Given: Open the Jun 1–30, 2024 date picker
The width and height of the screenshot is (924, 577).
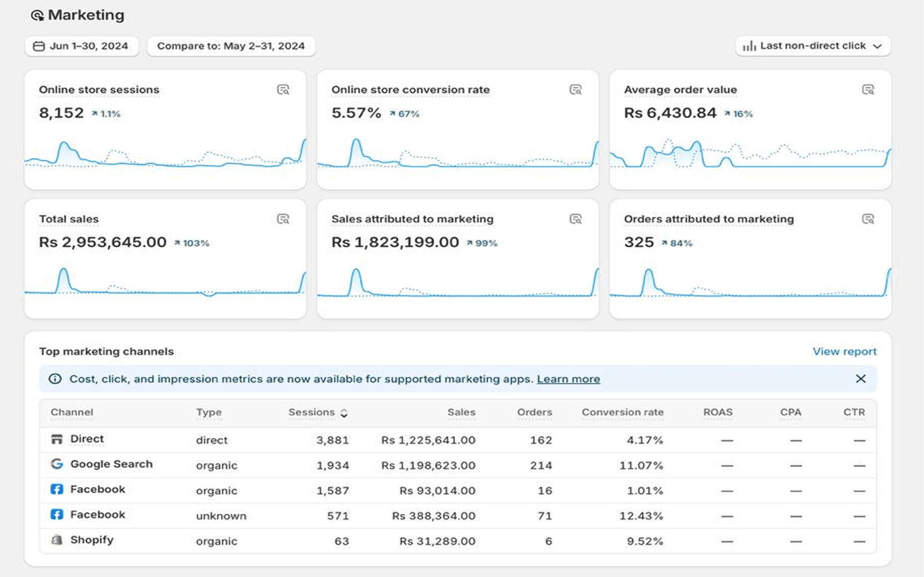Looking at the screenshot, I should 81,46.
